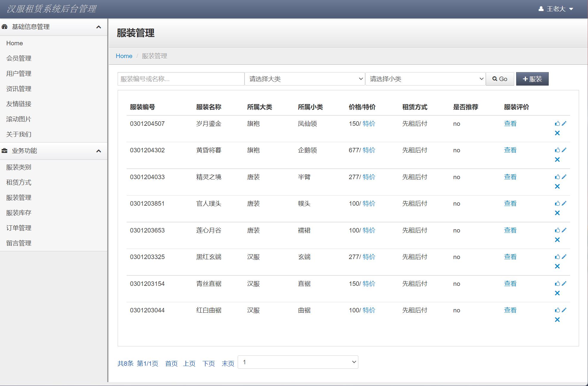Toggle the thumbs-up recommend icon for 岁月鎏金
The height and width of the screenshot is (386, 588).
557,123
